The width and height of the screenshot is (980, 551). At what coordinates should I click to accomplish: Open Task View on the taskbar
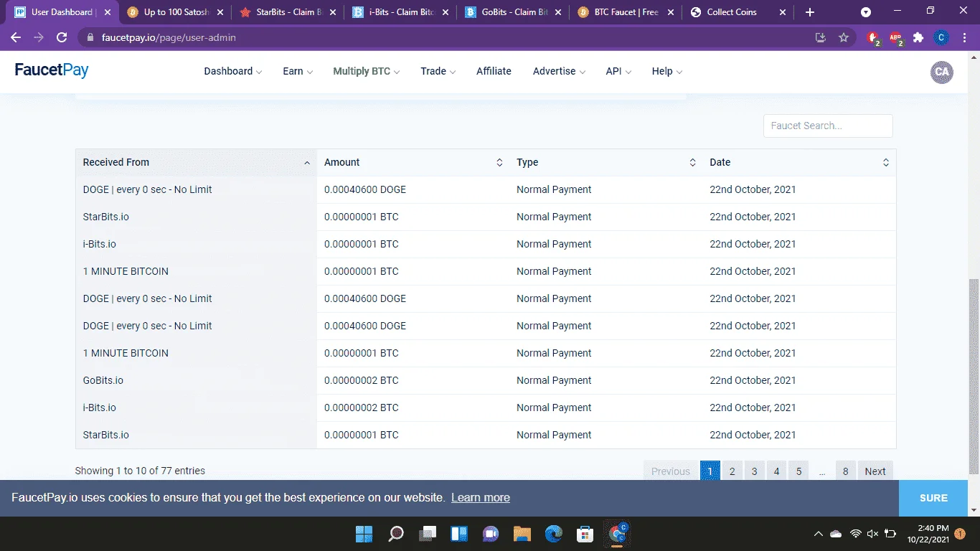(x=428, y=534)
